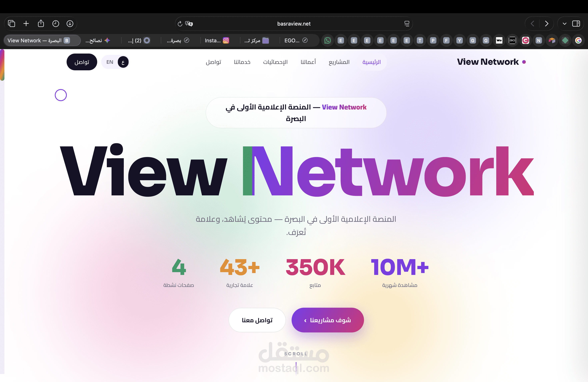This screenshot has height=382, width=588.
Task: Open the تواصل nav link in menu
Action: pos(213,62)
